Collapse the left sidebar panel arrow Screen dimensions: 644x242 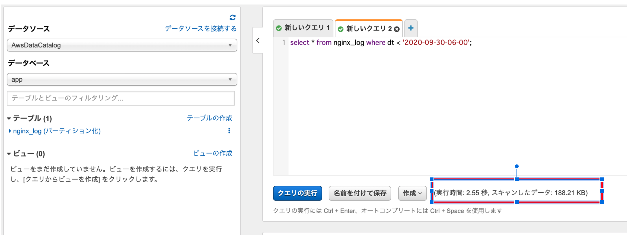258,41
